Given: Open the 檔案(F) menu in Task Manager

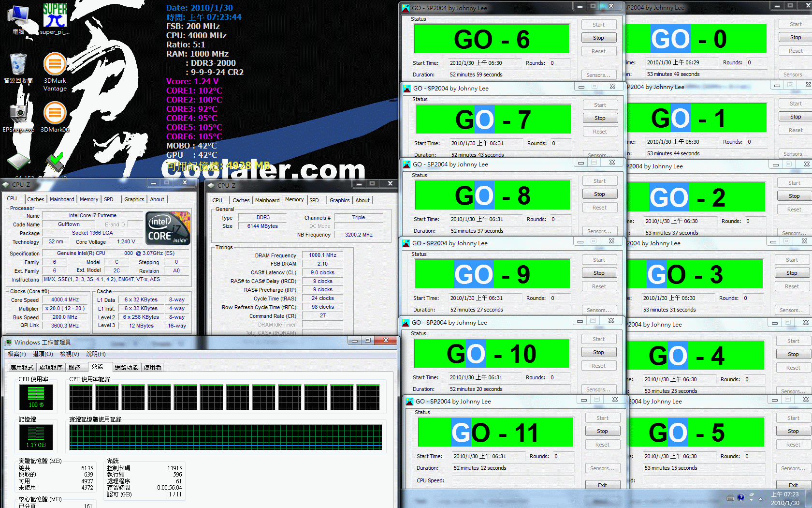Looking at the screenshot, I should pyautogui.click(x=17, y=354).
